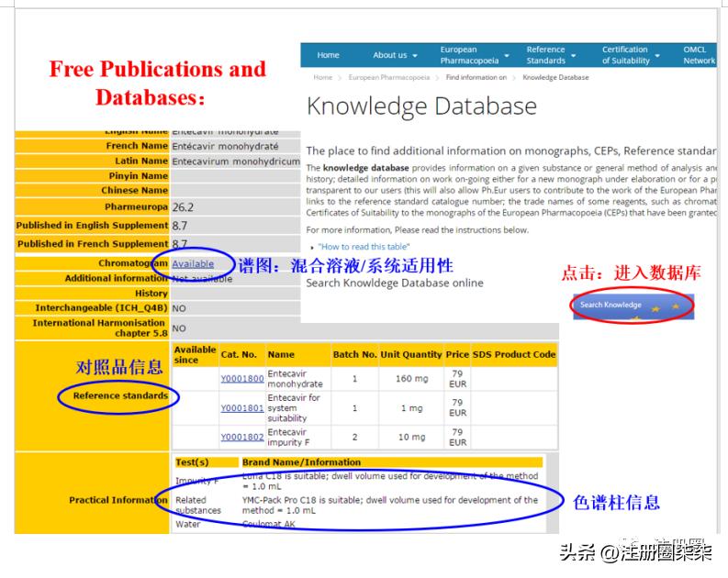Open the OMCL Network menu
728x578 pixels.
tap(699, 55)
